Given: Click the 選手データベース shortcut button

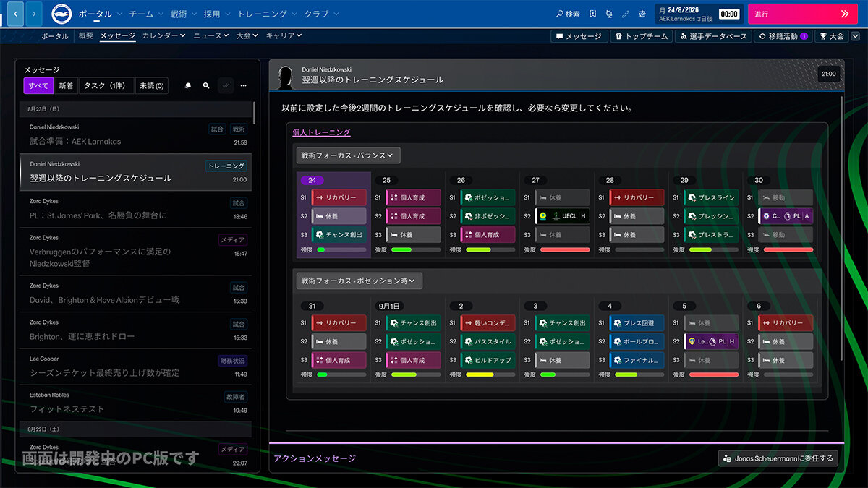Looking at the screenshot, I should (x=712, y=36).
